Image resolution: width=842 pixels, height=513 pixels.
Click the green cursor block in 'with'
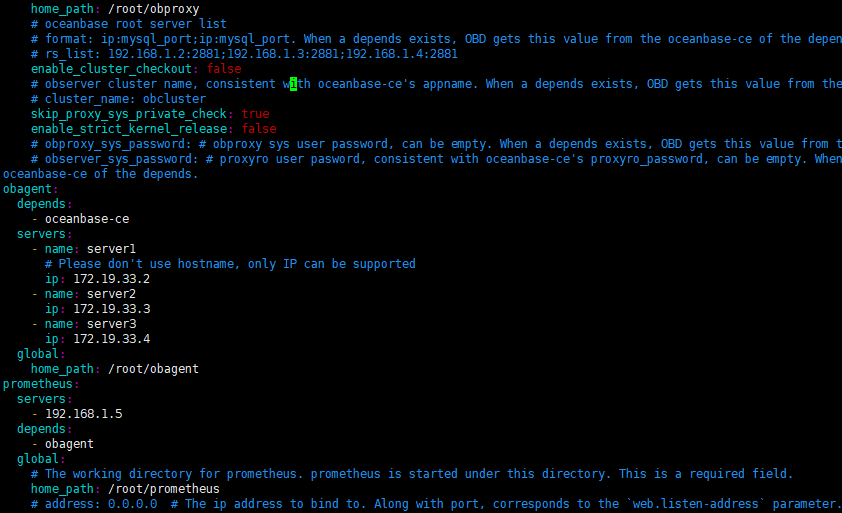293,84
